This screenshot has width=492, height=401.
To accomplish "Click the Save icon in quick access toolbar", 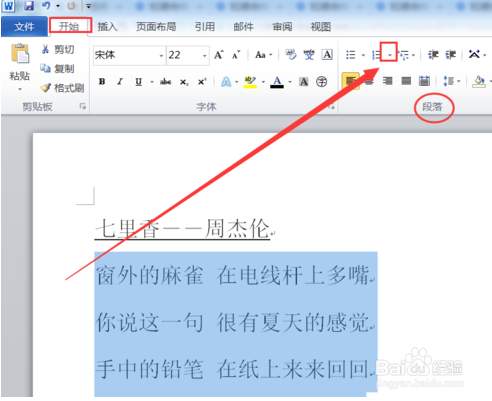I will tap(29, 6).
